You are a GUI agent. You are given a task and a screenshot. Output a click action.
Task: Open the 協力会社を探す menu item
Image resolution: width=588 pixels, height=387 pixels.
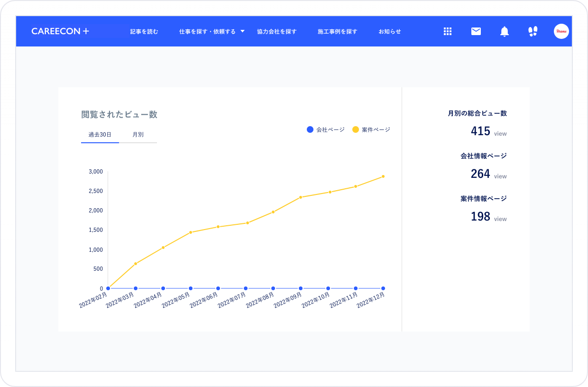[x=277, y=31]
